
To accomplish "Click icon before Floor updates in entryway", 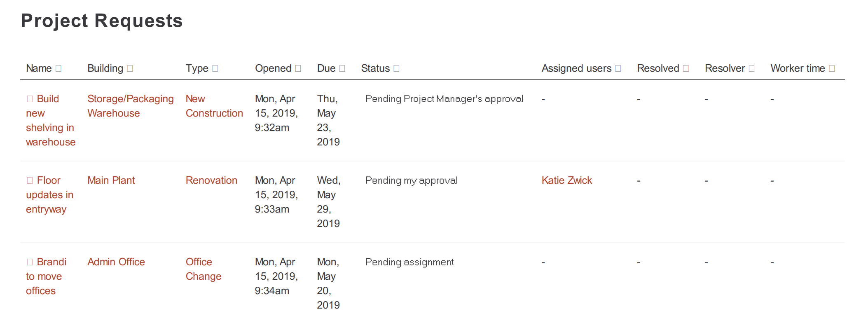I will tap(30, 180).
